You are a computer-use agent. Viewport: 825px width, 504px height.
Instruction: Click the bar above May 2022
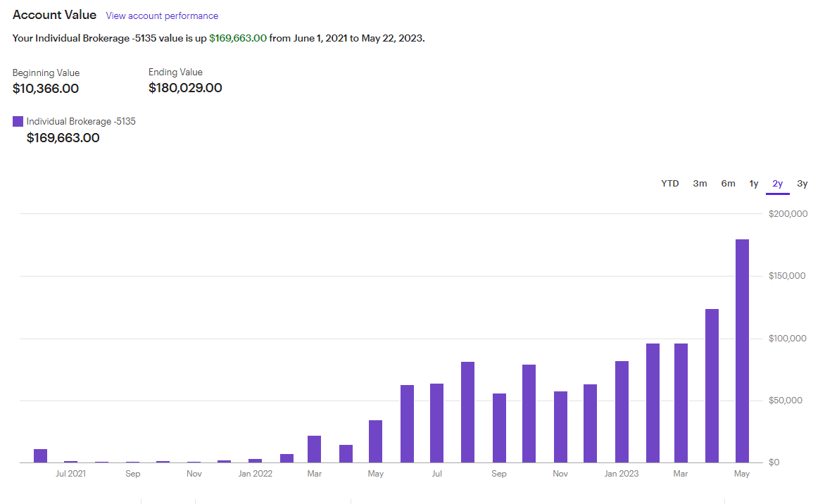point(376,441)
